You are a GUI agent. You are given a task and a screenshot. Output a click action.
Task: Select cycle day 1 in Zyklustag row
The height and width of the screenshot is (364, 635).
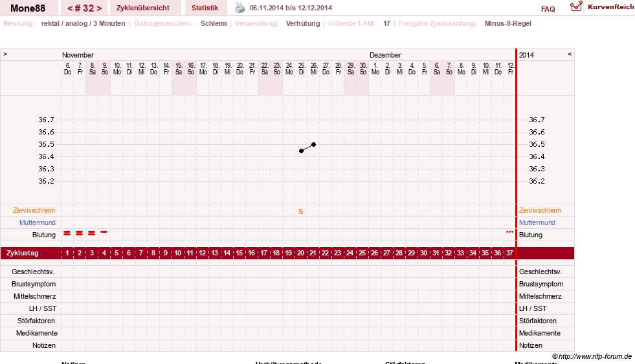67,253
